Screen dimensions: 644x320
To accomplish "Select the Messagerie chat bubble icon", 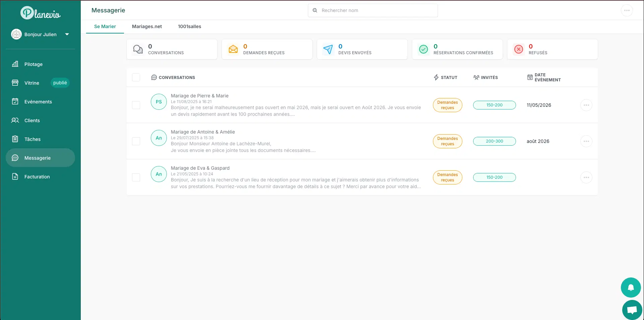I will click(15, 158).
